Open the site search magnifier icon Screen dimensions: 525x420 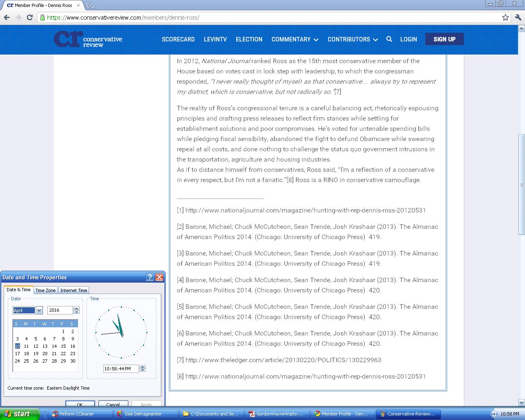coord(389,39)
